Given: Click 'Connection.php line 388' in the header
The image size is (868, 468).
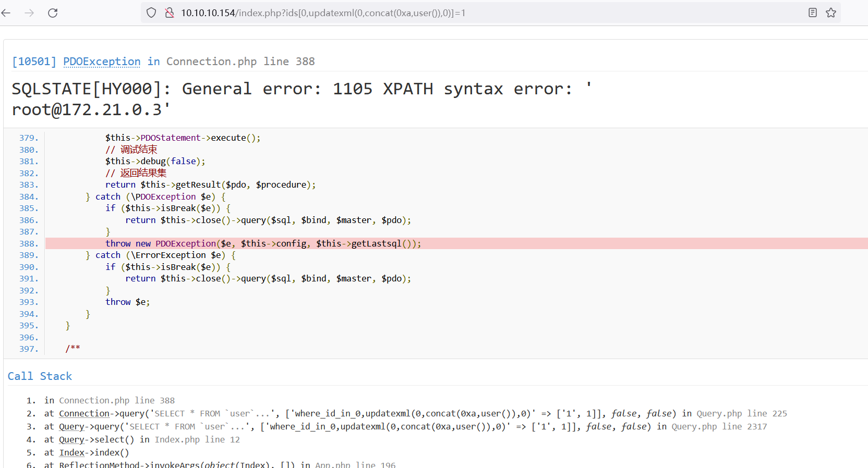Looking at the screenshot, I should (x=240, y=61).
